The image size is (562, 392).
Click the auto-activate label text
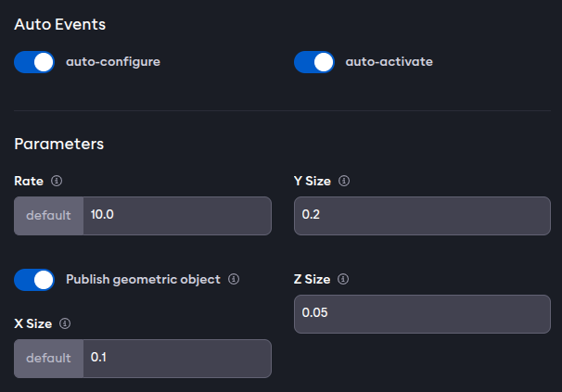390,62
